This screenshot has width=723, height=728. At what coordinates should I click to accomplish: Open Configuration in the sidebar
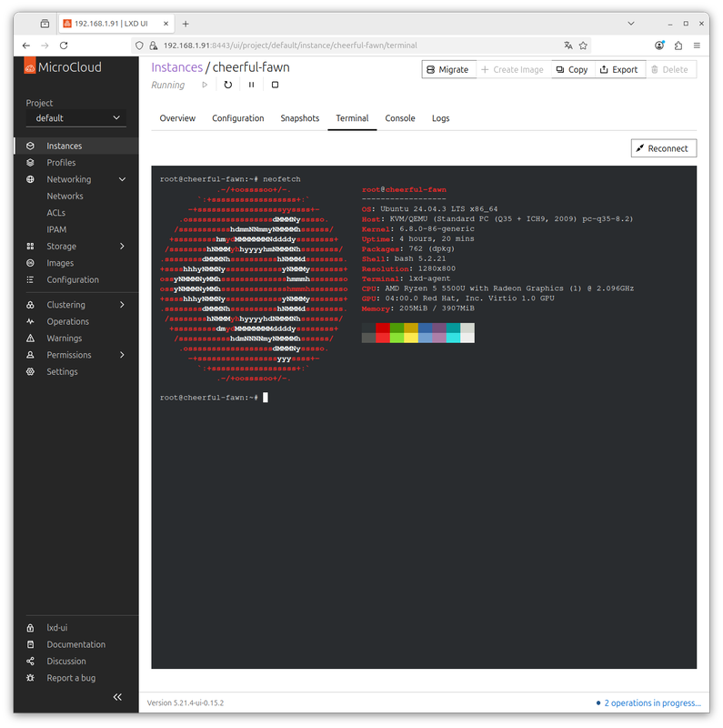pyautogui.click(x=76, y=279)
